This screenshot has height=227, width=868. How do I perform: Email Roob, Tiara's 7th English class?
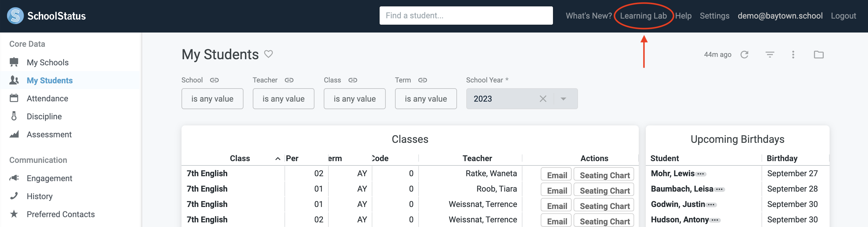556,189
